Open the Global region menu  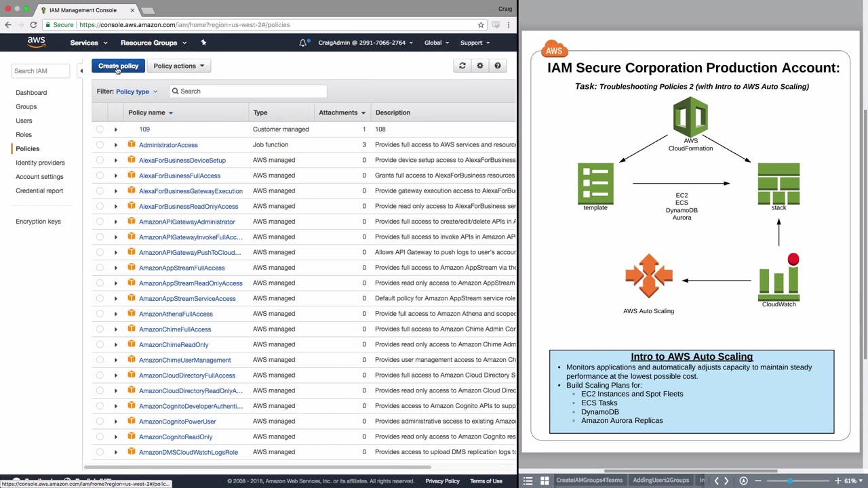point(437,43)
